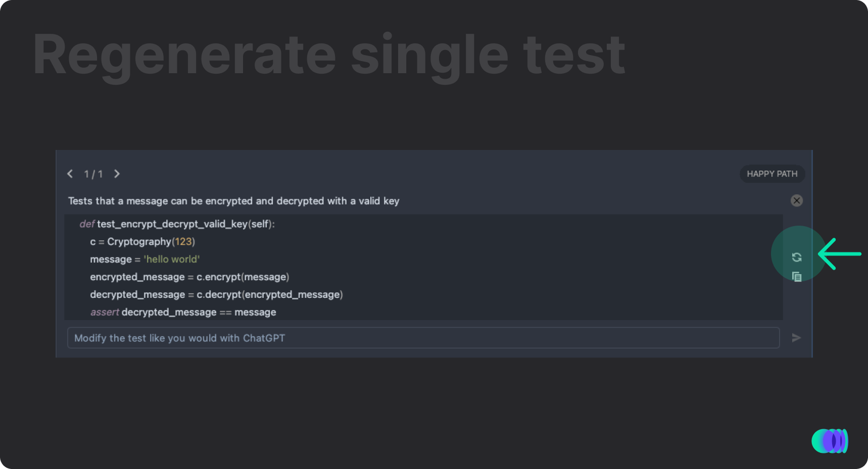Regenerate the test with the refresh icon
Image resolution: width=868 pixels, height=469 pixels.
pos(797,257)
